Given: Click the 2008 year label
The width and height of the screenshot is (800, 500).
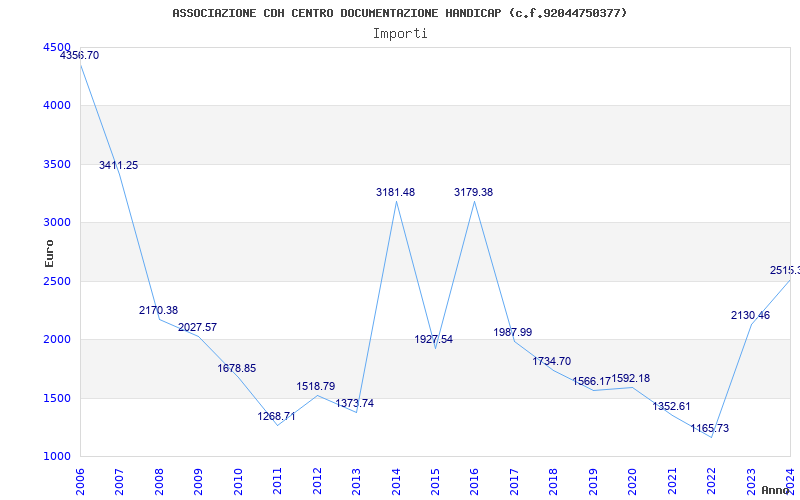Looking at the screenshot, I should pyautogui.click(x=159, y=481).
